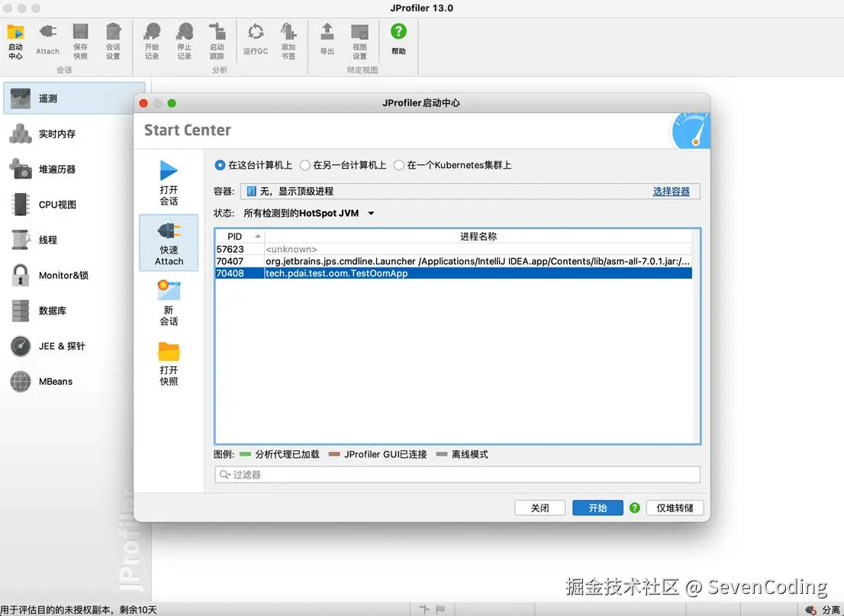Select the 在另一台计算机上 radio button

(304, 166)
